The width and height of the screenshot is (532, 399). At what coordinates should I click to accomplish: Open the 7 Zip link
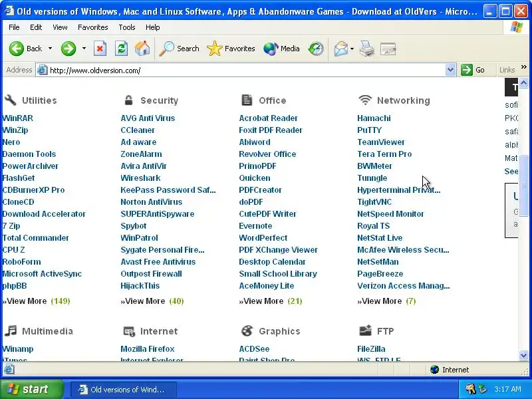pos(11,225)
